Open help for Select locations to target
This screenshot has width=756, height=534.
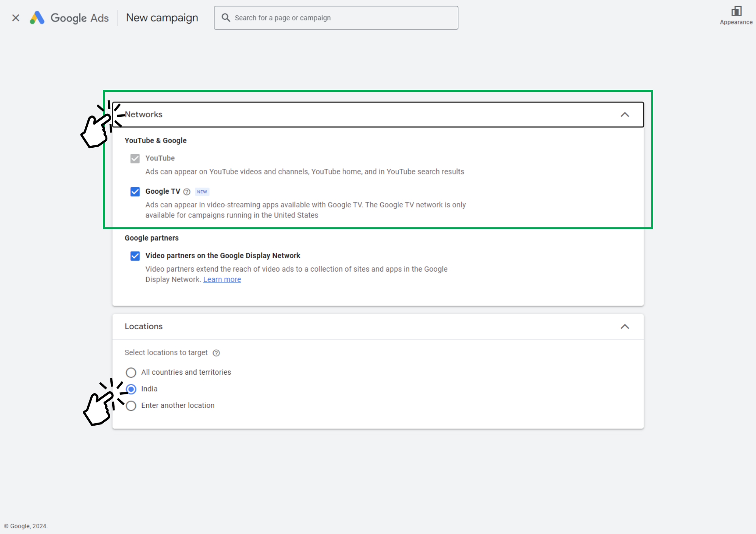click(x=216, y=353)
